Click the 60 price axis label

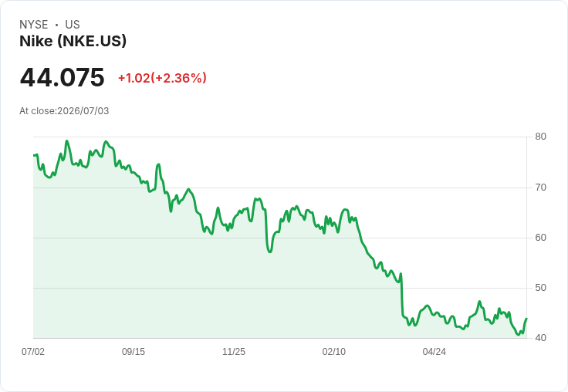click(x=540, y=238)
